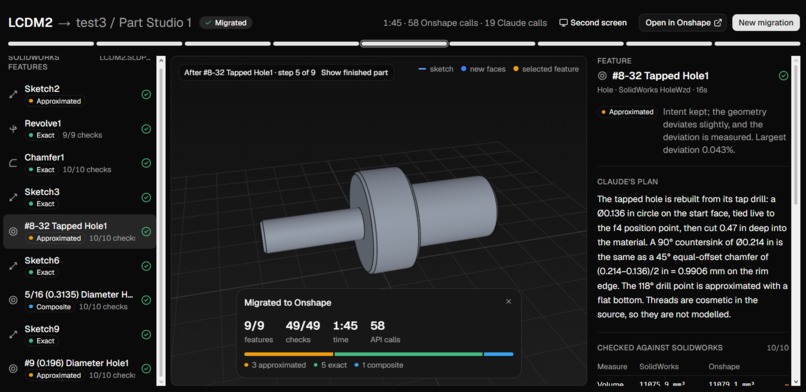806x392 pixels.
Task: Open the Second screen view
Action: [x=593, y=23]
